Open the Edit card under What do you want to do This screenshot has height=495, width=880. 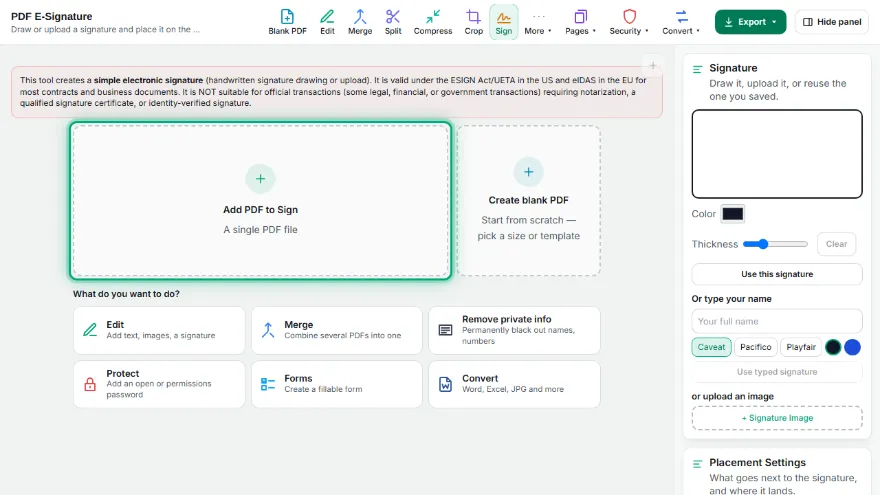pos(159,330)
